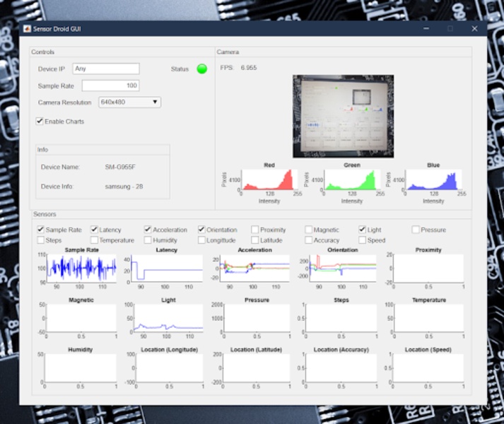
Task: Check the Accuracy sensor checkbox
Action: pos(309,240)
